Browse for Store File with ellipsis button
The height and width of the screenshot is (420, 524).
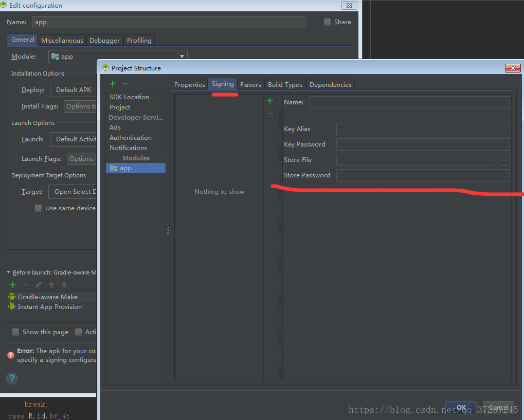[x=503, y=160]
